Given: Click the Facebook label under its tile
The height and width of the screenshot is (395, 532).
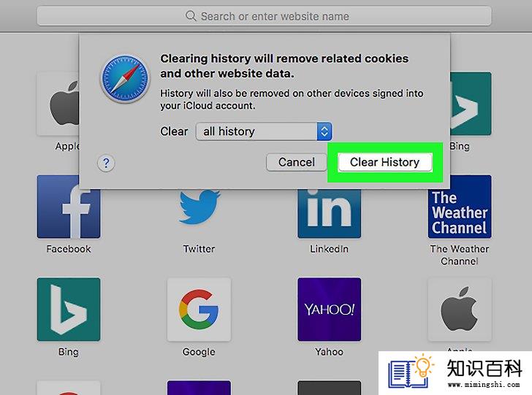Looking at the screenshot, I should 69,249.
